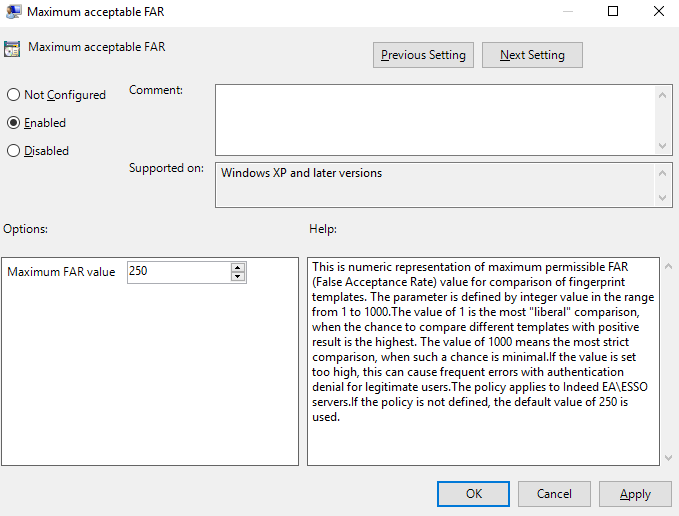Click the policy setting icon beside the heading
This screenshot has height=516, width=679.
pyautogui.click(x=13, y=48)
